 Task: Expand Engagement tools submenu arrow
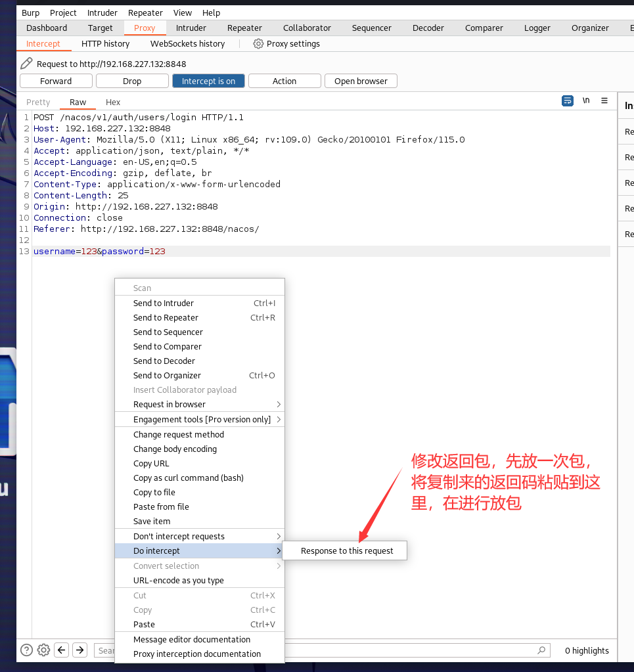pos(279,419)
